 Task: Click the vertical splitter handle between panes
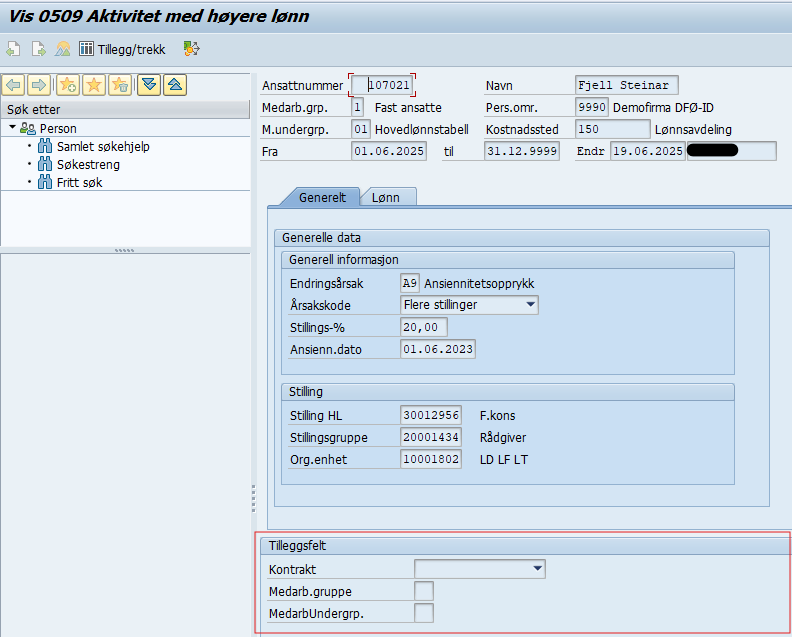pos(254,499)
